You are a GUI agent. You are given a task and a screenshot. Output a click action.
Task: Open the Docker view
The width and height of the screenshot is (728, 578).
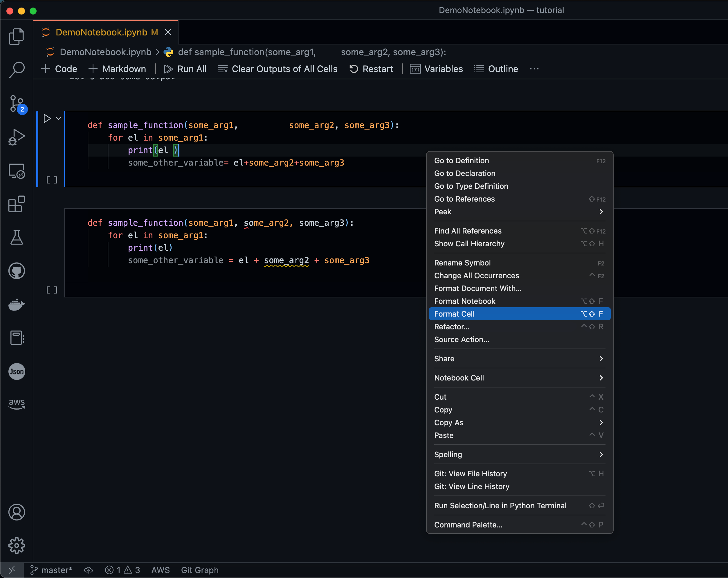(x=17, y=304)
